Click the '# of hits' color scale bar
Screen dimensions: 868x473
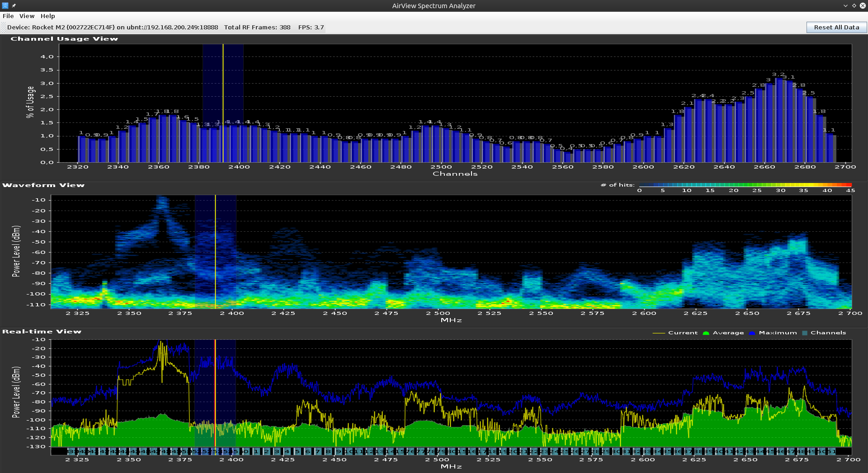(745, 185)
